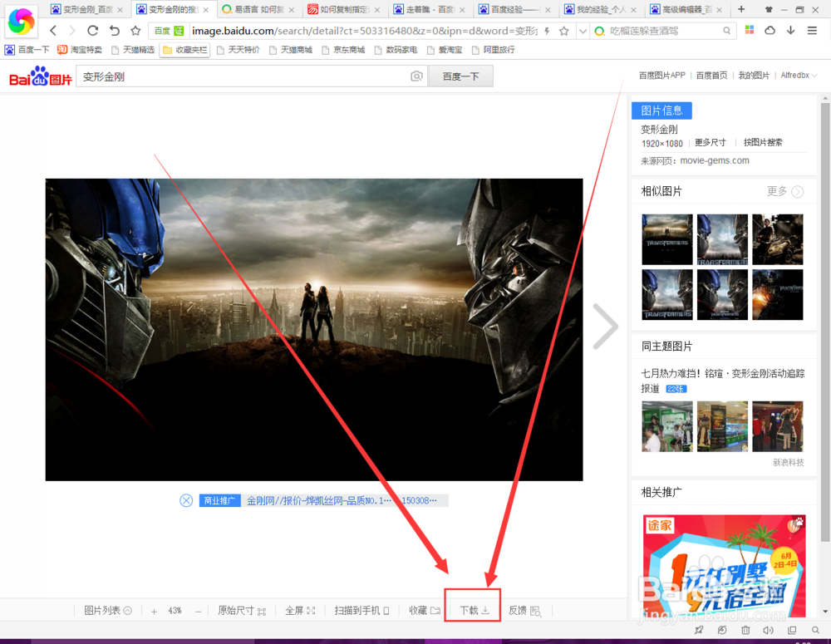Click the 途家 vacation ad banner

724,566
